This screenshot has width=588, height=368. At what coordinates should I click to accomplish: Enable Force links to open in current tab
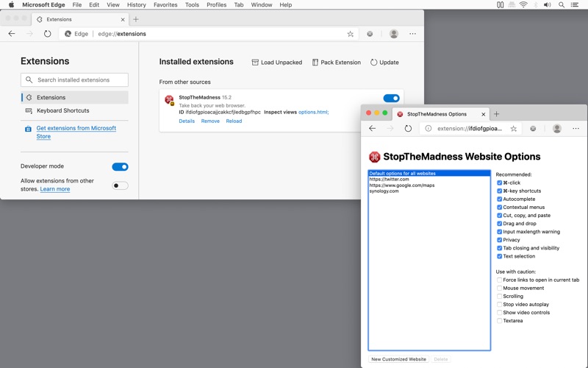(500, 280)
